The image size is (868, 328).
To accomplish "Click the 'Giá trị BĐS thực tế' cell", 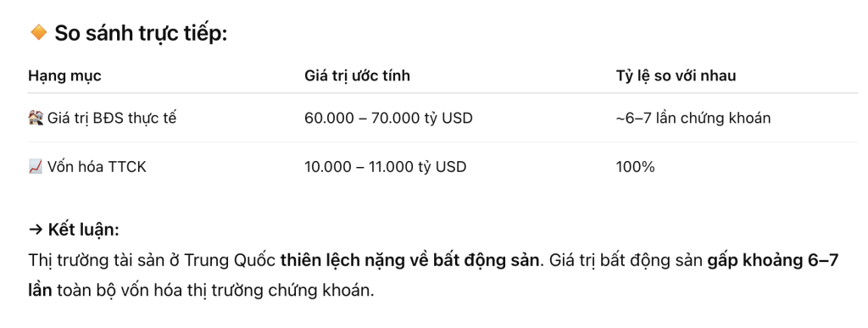I will [112, 118].
